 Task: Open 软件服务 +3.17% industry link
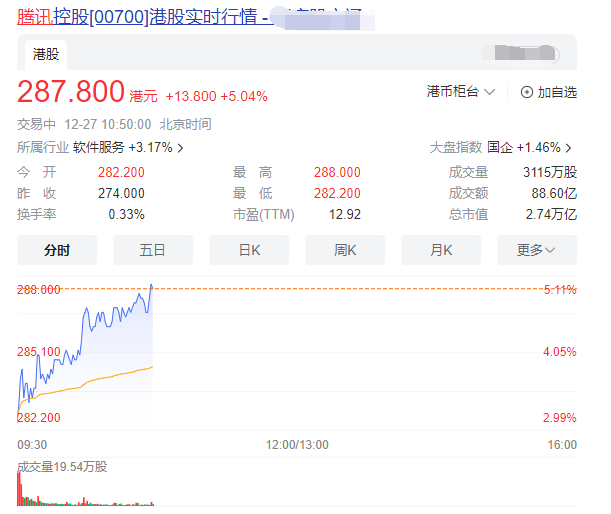[x=122, y=147]
